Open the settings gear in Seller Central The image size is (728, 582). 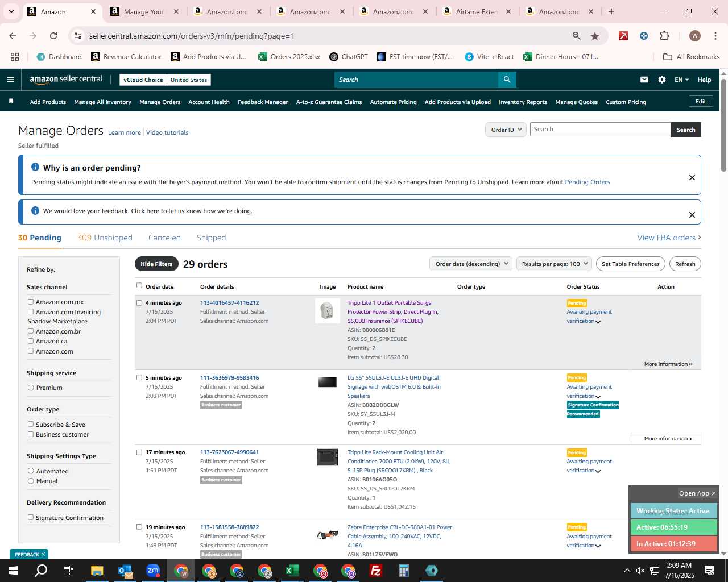click(662, 80)
